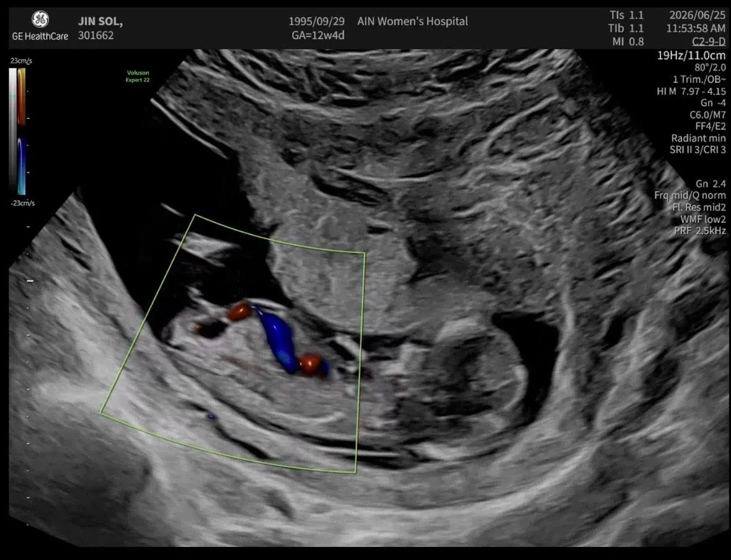The height and width of the screenshot is (560, 731).
Task: Click the 19Hz/11.0cm frame rate readout
Action: (x=691, y=55)
